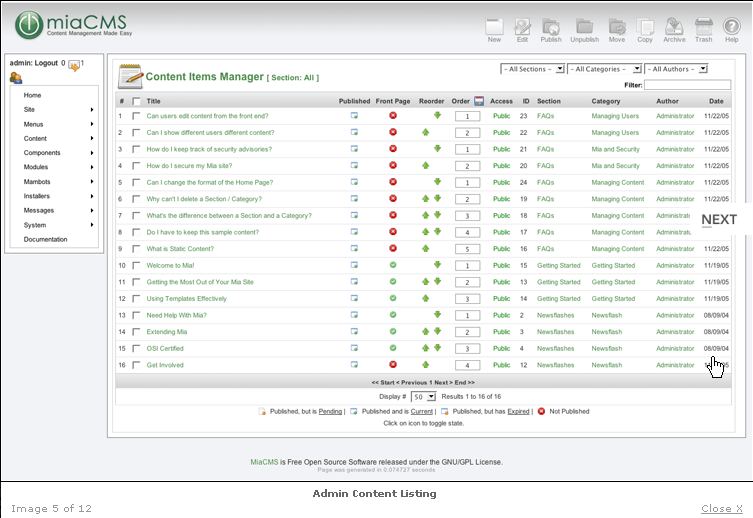This screenshot has width=753, height=518.
Task: Check the box for 'Can users edit content from the front end?'
Action: pyautogui.click(x=136, y=116)
